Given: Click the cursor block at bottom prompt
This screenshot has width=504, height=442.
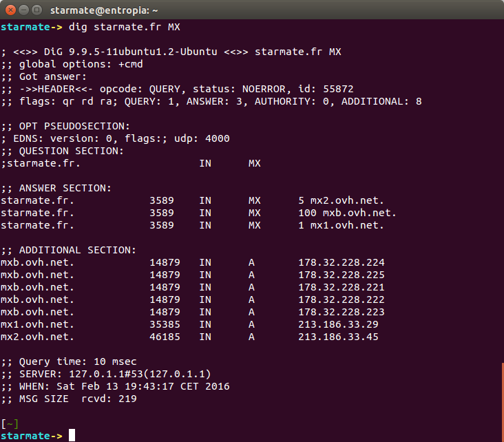Looking at the screenshot, I should pyautogui.click(x=72, y=435).
